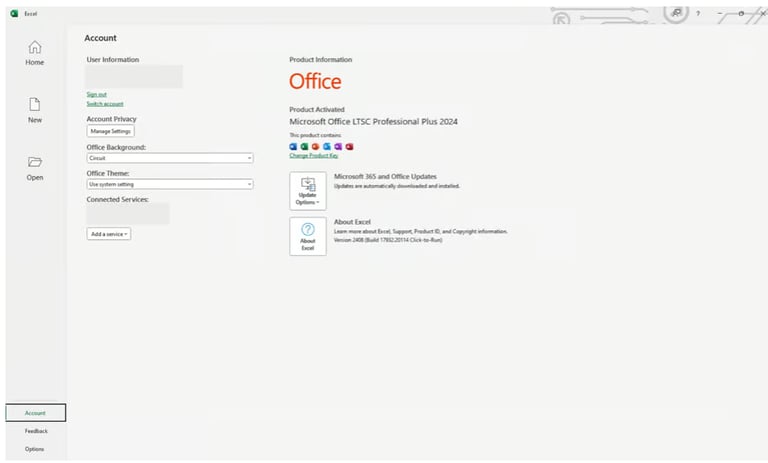Click the Account page heading
768x463 pixels.
[100, 38]
